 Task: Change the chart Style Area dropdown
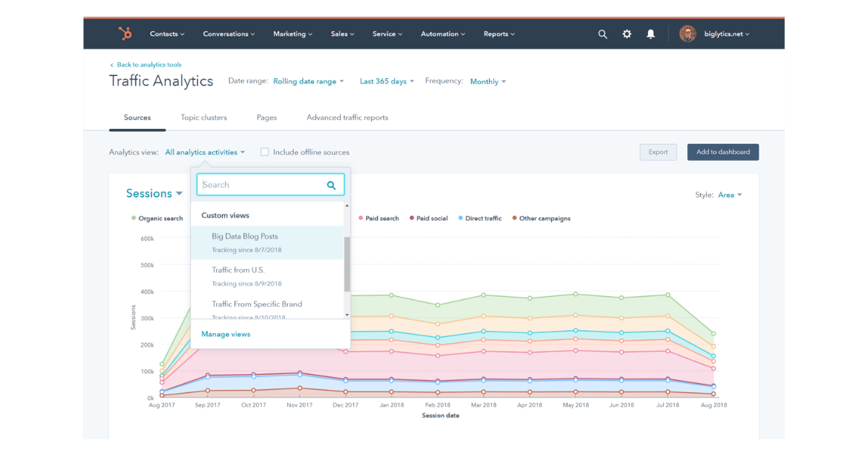[x=730, y=195]
